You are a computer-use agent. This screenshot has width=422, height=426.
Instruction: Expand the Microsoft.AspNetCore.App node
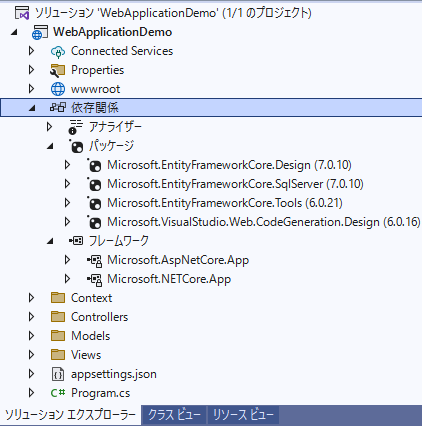coord(67,260)
